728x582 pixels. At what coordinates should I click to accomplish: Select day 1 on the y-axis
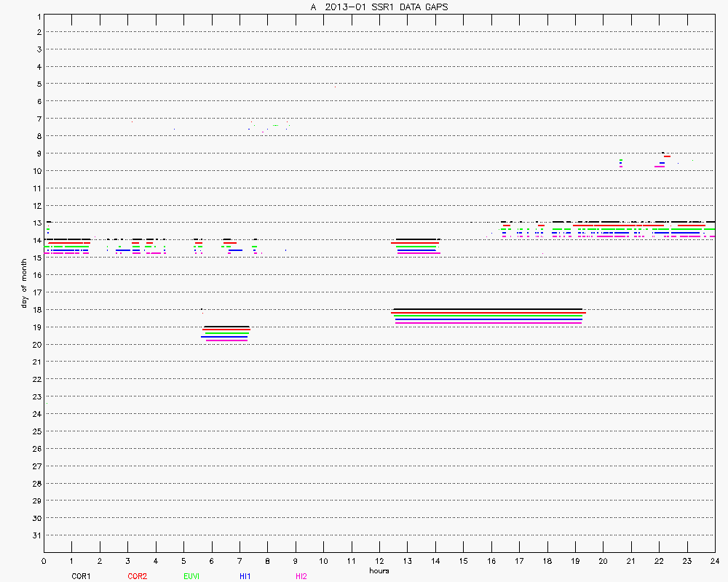(38, 15)
